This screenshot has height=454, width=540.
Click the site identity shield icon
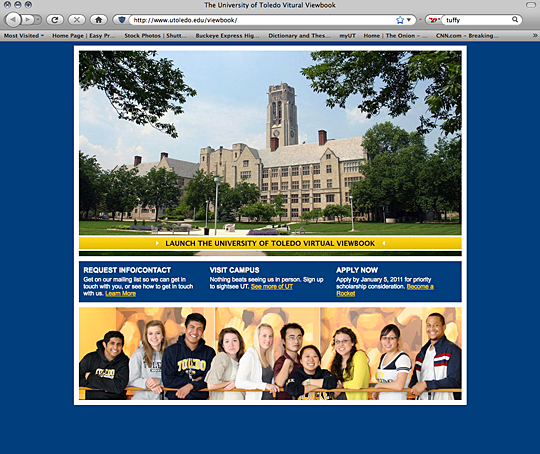[121, 20]
